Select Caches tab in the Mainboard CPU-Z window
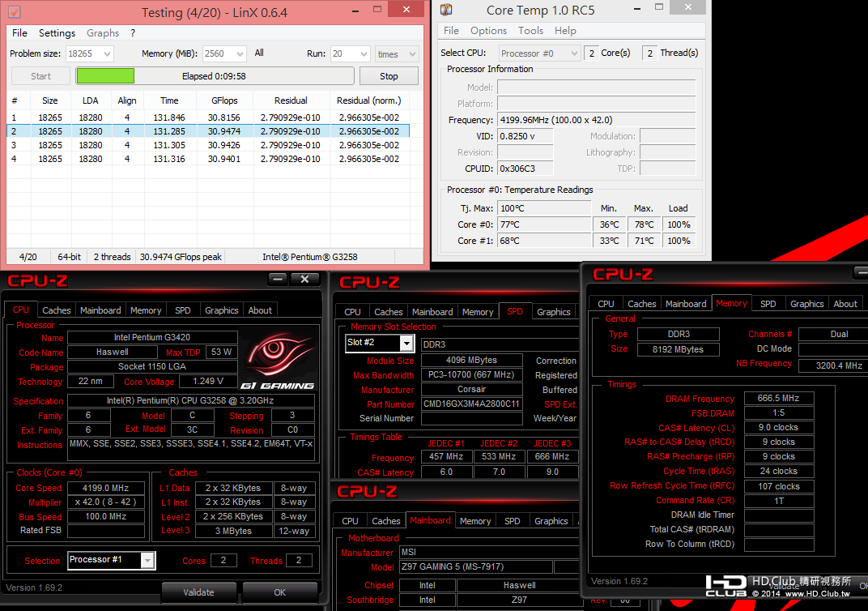 (386, 521)
